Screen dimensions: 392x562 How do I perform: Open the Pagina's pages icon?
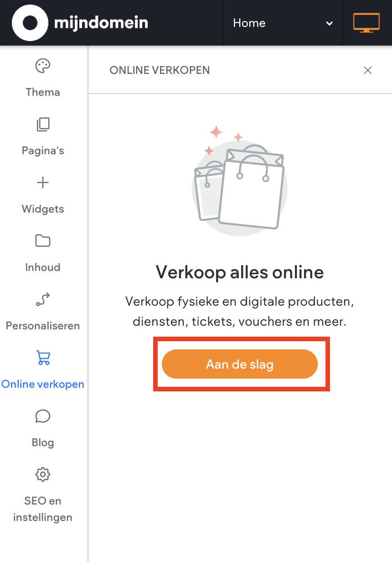click(x=43, y=125)
